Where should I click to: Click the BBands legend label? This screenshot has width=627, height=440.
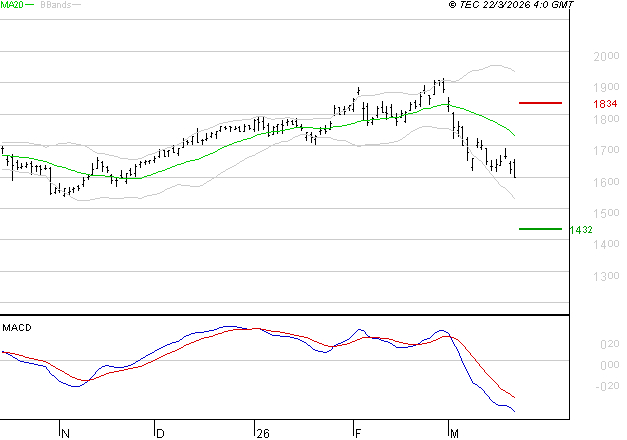[x=56, y=5]
